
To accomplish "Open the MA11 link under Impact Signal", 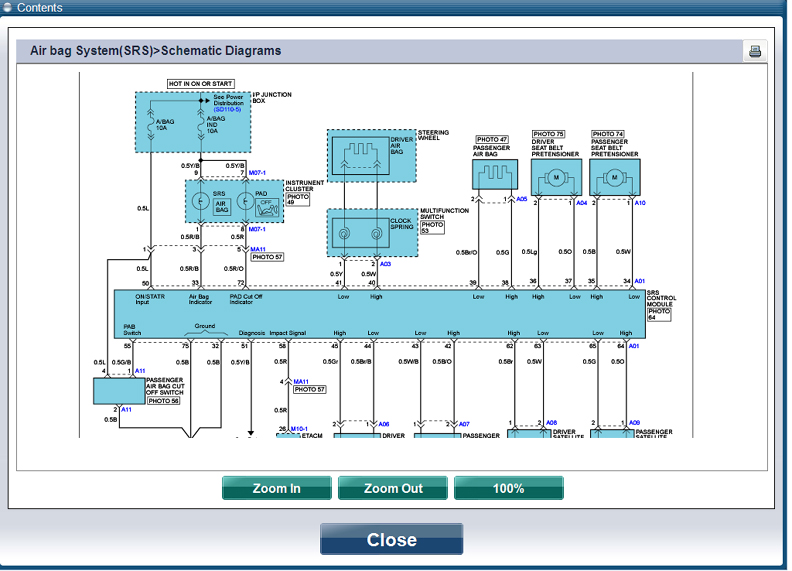I will [301, 382].
